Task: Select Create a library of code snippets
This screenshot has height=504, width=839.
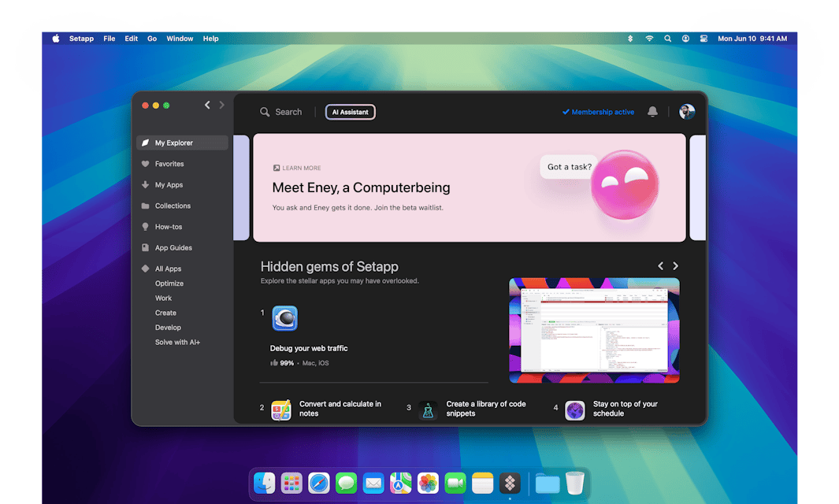Action: (486, 409)
